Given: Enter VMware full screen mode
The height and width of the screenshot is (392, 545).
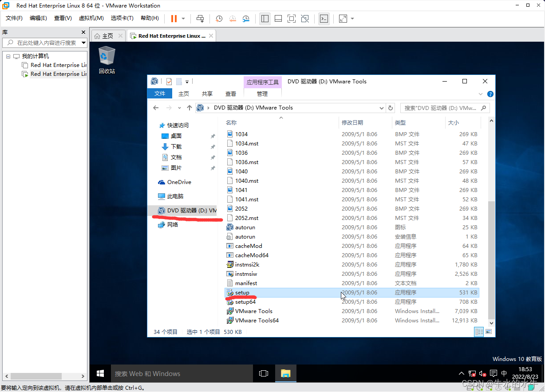Looking at the screenshot, I should [292, 19].
